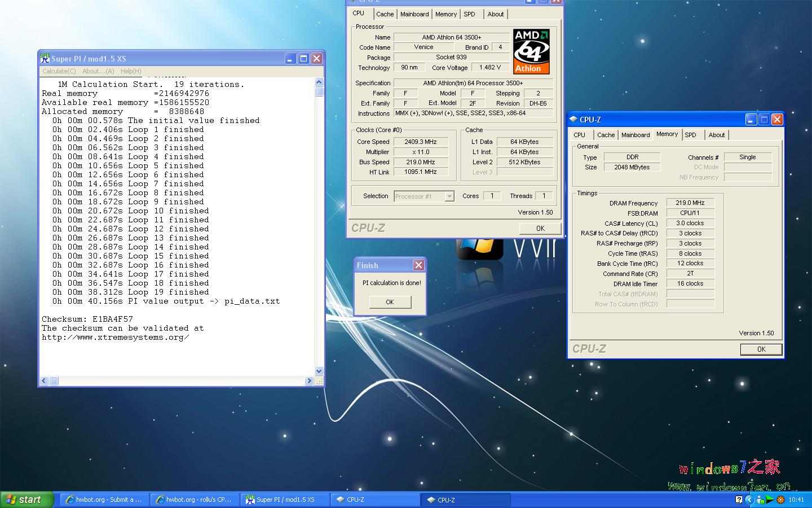Click the Memory CPU-Z window title icon
The height and width of the screenshot is (508, 812).
[x=573, y=120]
